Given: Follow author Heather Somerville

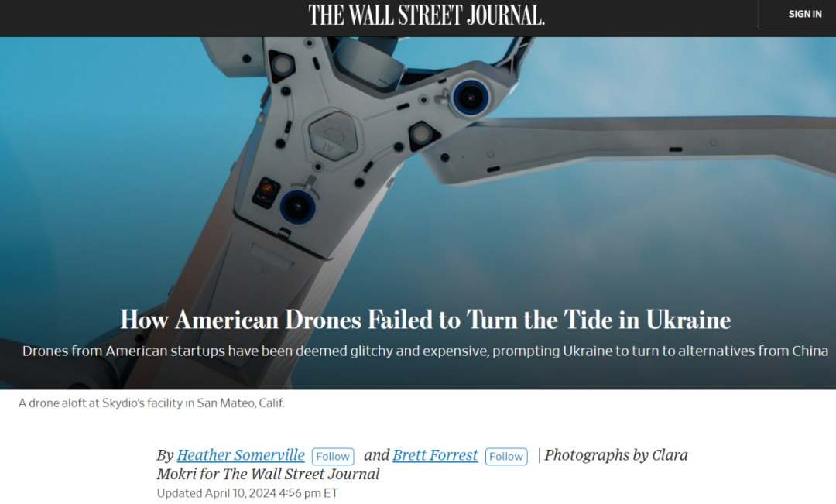Looking at the screenshot, I should (x=333, y=457).
